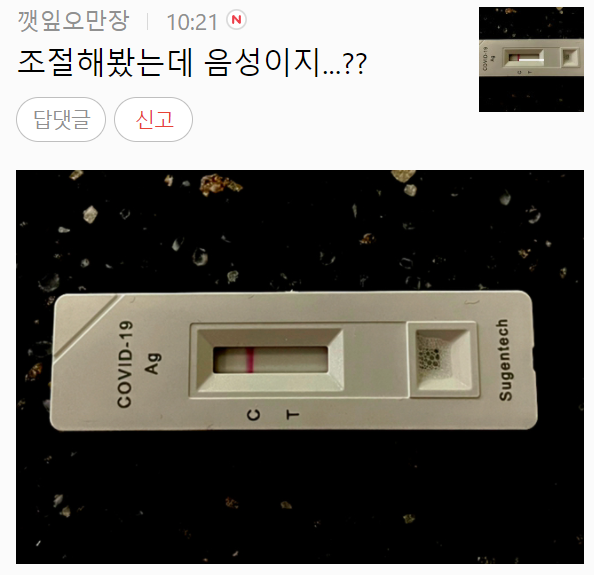Click the Sugentech brand text on kit
The height and width of the screenshot is (575, 594).
505,360
